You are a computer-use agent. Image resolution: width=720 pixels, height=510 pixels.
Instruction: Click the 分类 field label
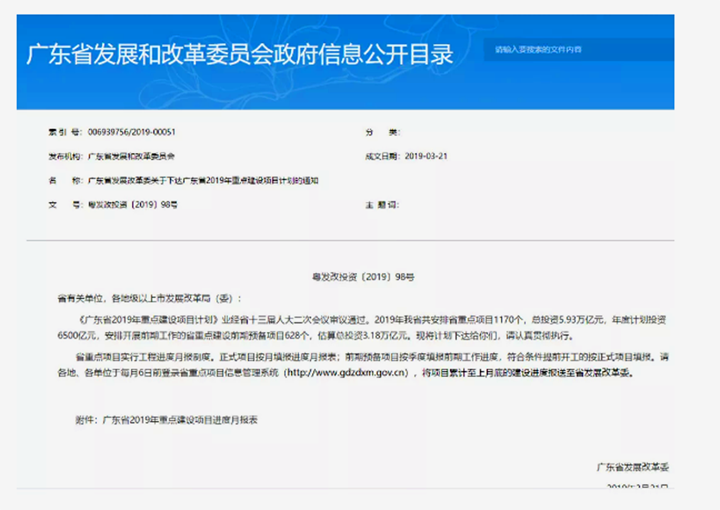click(381, 133)
